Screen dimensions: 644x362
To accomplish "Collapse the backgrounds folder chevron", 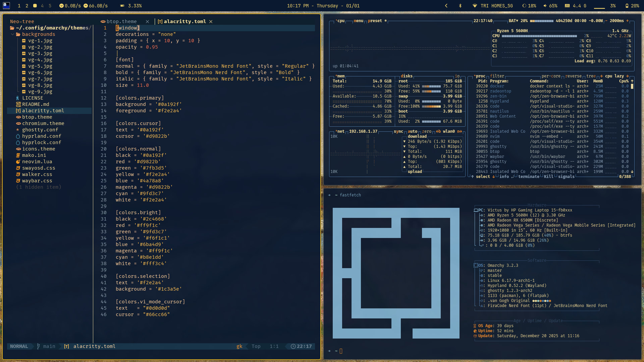I will pyautogui.click(x=12, y=34).
